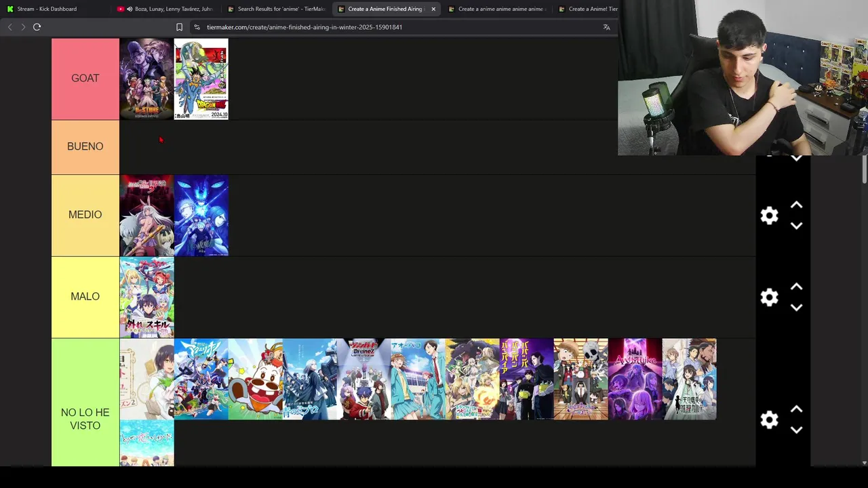Select the dark purple vampire poster

(527, 379)
